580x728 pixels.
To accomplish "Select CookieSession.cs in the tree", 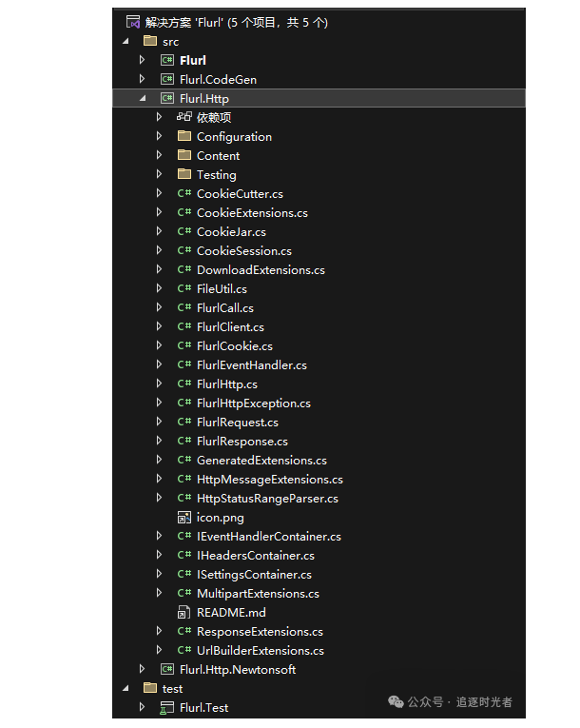I will click(244, 250).
